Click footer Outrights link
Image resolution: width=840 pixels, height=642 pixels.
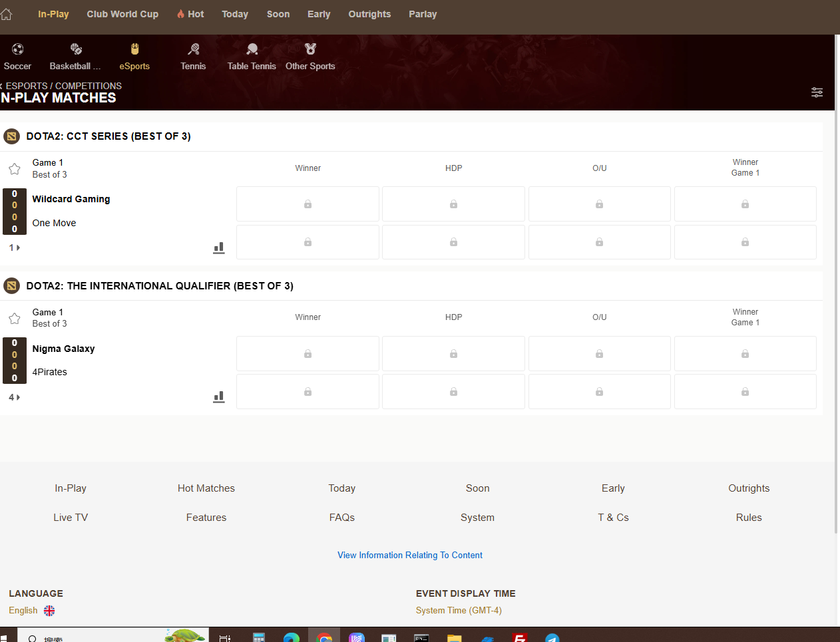(749, 488)
